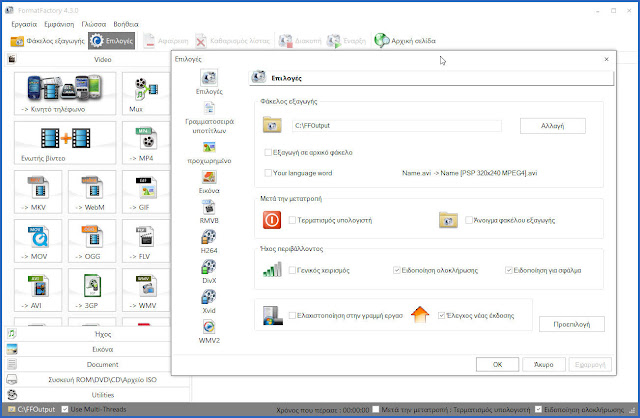Click the Έναρξη toolbar button
Viewport: 640px width, 418px height.
tap(347, 41)
